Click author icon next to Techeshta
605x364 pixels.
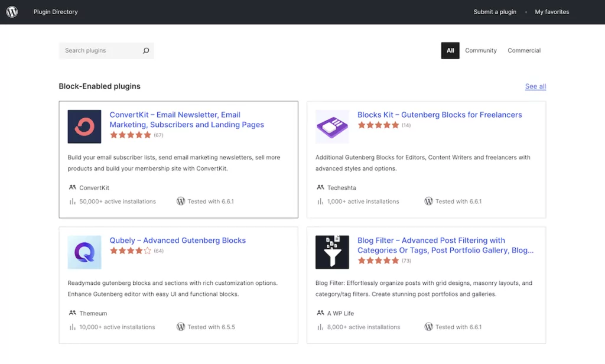320,187
